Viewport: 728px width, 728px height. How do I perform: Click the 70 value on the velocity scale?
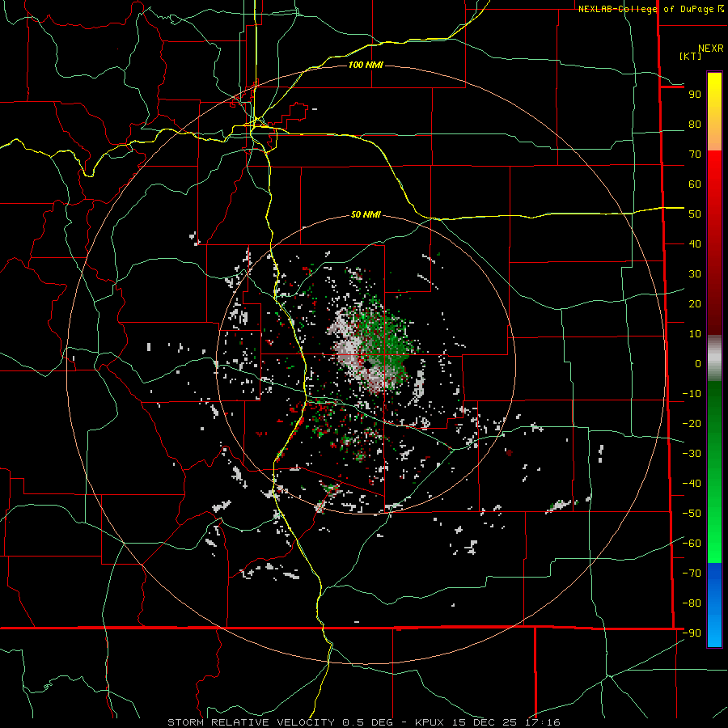click(695, 154)
